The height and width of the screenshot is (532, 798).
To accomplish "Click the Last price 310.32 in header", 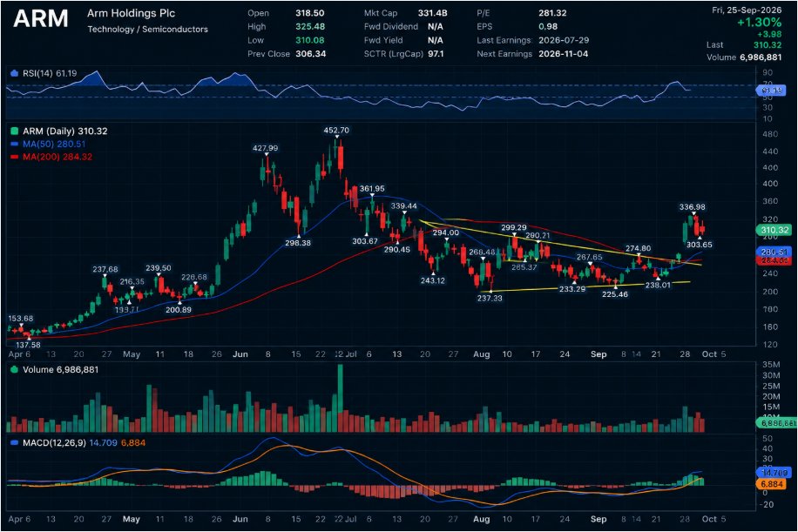I will click(x=768, y=45).
